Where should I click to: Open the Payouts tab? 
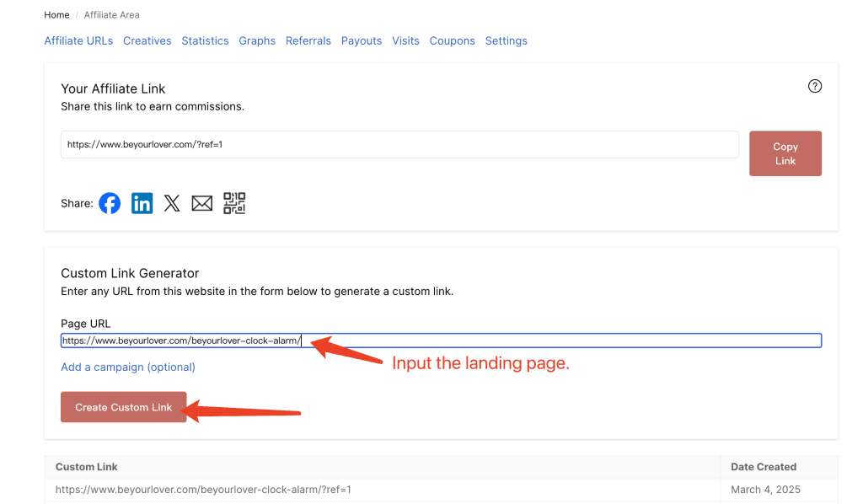(362, 40)
